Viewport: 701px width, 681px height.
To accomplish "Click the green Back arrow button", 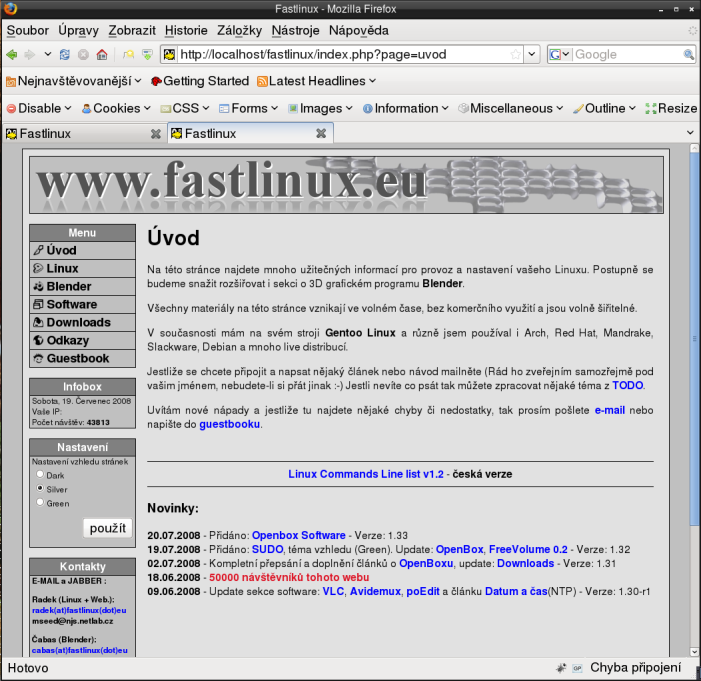I will click(x=12, y=55).
